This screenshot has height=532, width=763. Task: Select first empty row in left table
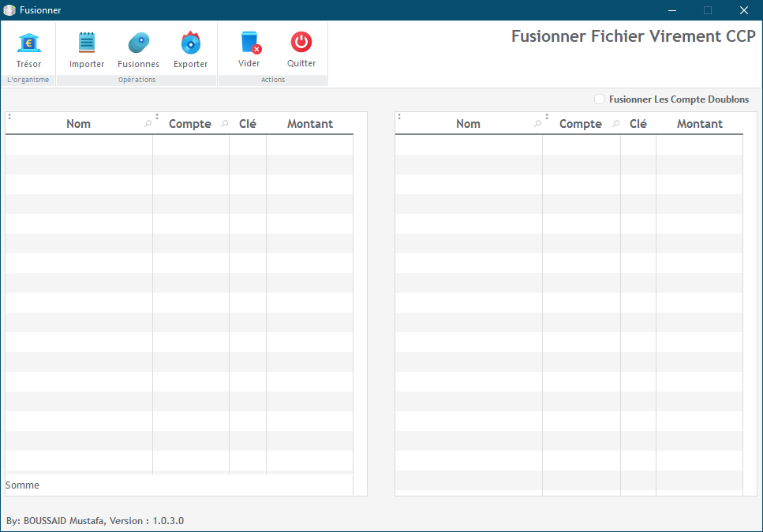[79, 144]
